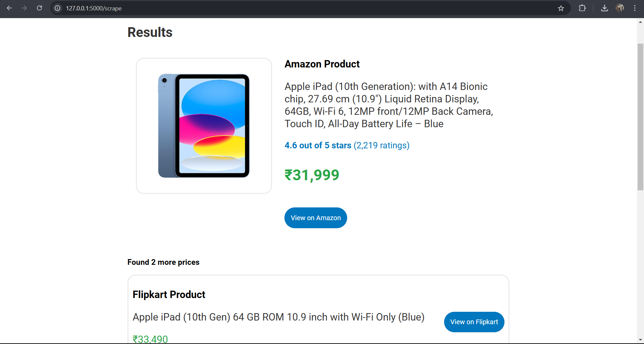This screenshot has width=644, height=344.
Task: Click the View on Flipkart button
Action: coord(474,322)
